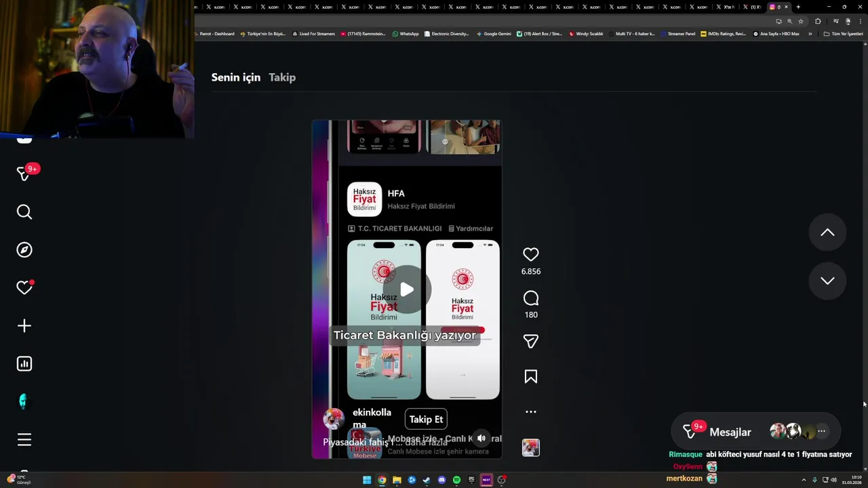The width and height of the screenshot is (868, 488).
Task: Open ekinkollama's profile picture on reel
Action: (334, 419)
